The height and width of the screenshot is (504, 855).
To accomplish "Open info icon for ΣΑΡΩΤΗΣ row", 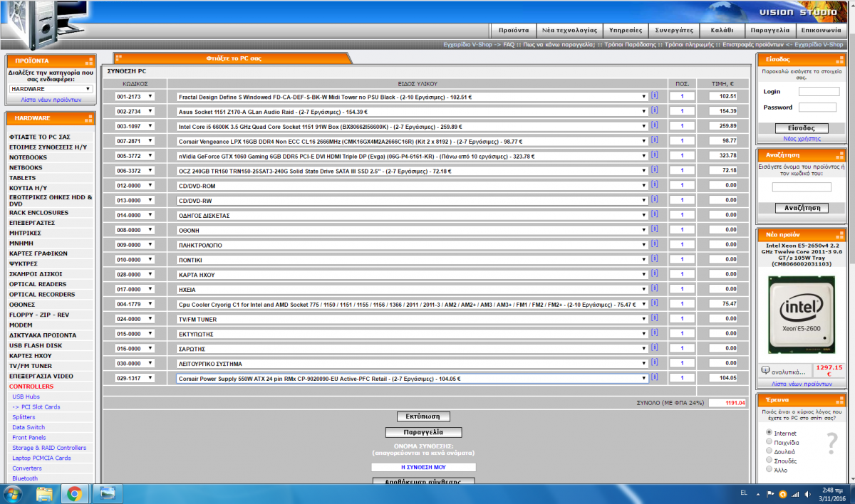I will 655,349.
